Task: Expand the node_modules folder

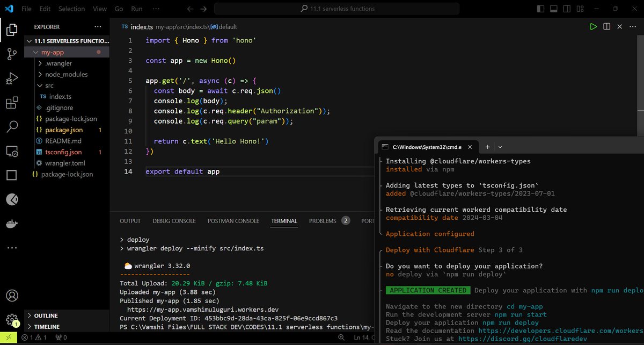Action: (x=67, y=74)
